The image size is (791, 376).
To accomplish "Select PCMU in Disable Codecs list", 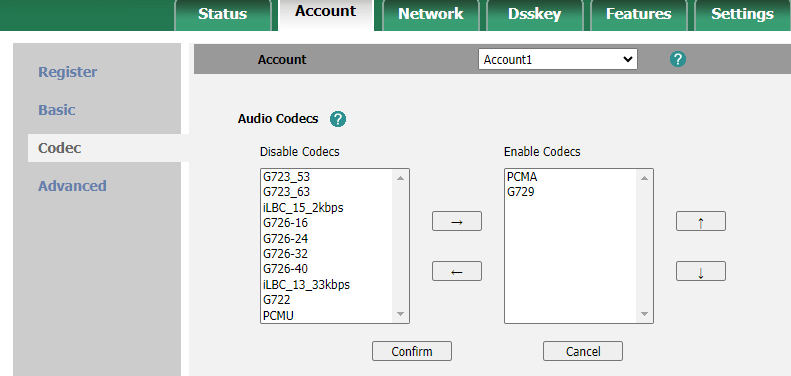I will tap(327, 315).
